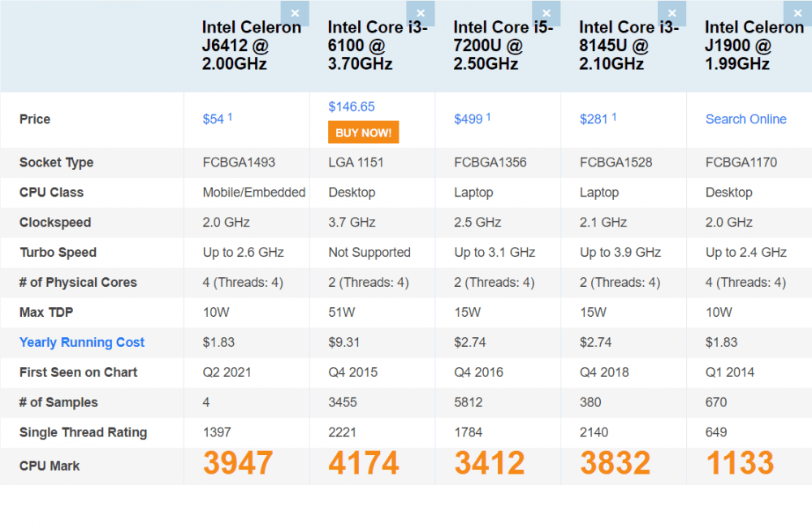Open the $499 price link
This screenshot has height=529, width=812.
pyautogui.click(x=469, y=119)
